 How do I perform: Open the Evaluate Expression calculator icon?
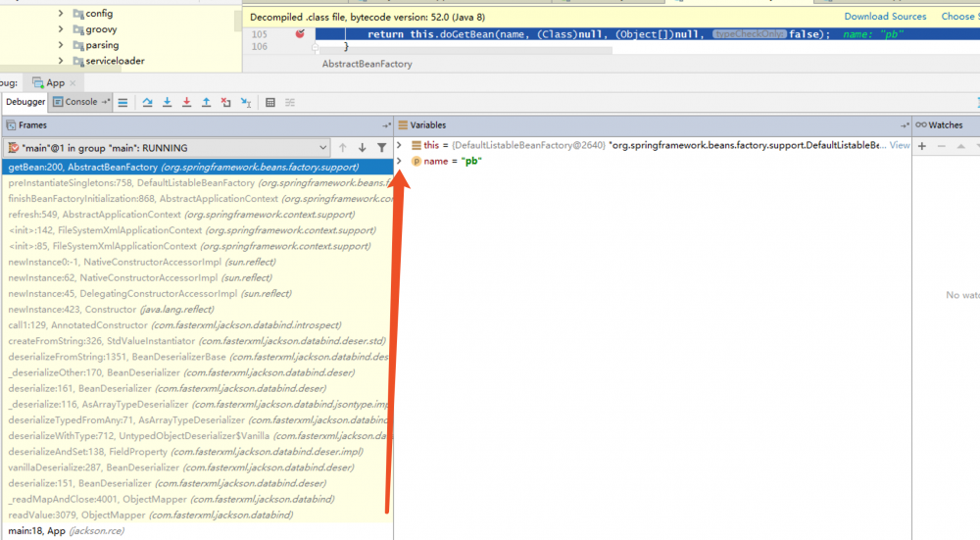pyautogui.click(x=270, y=103)
